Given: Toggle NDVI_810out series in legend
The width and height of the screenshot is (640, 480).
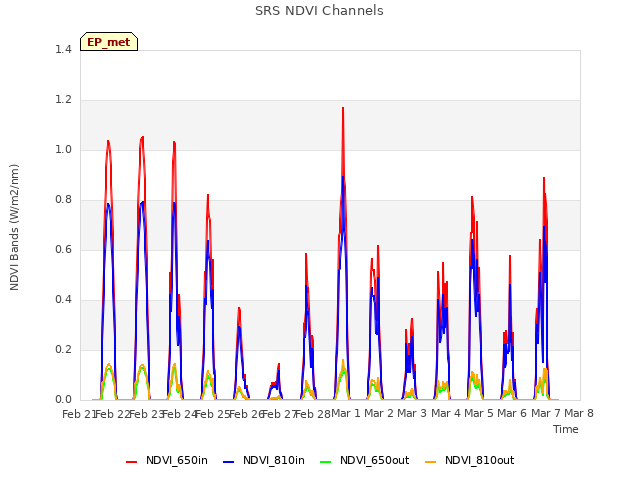Looking at the screenshot, I should pos(469,461).
